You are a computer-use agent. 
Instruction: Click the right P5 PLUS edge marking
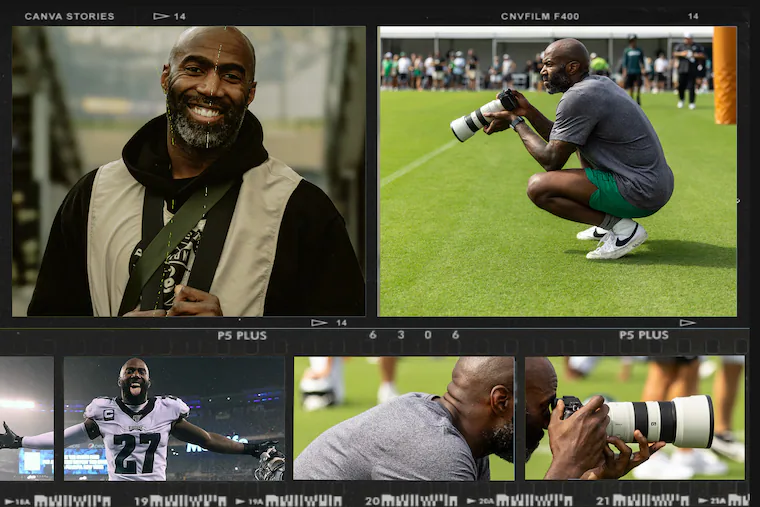tap(644, 335)
